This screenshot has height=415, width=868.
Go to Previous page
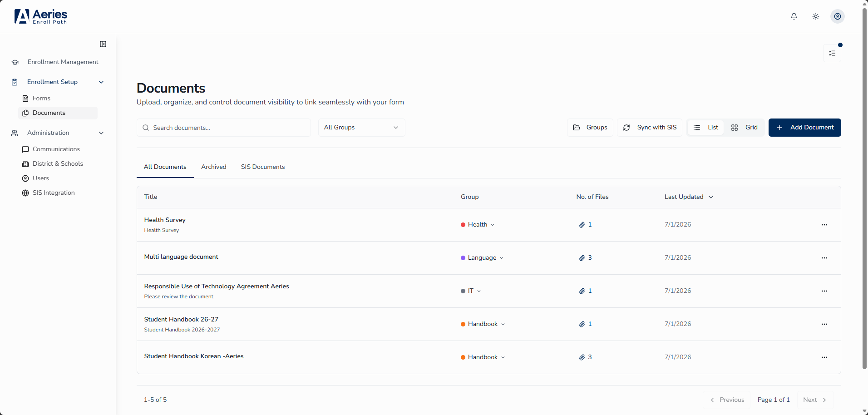[727, 400]
